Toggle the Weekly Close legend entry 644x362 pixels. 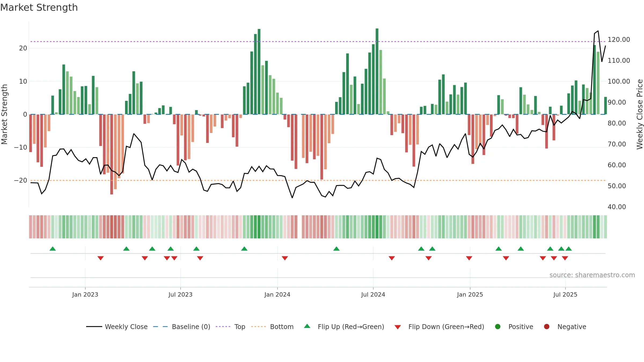117,327
